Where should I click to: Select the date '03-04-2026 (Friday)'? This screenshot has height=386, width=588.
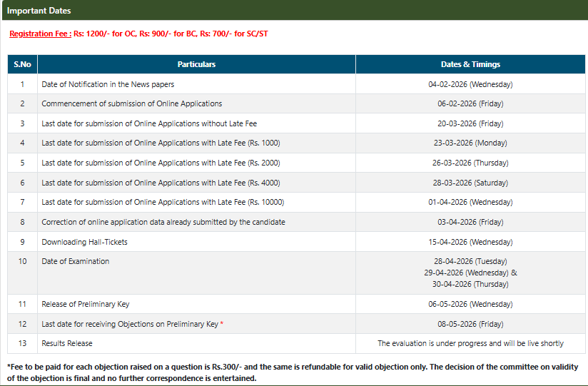(471, 222)
